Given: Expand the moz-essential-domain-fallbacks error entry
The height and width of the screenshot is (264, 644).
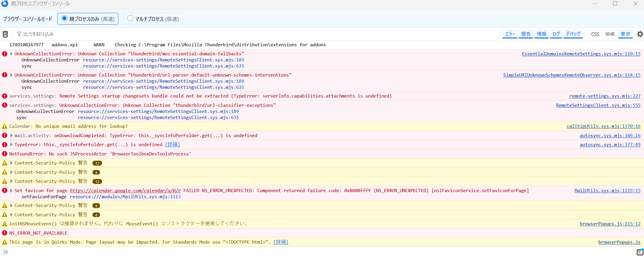Looking at the screenshot, I should pyautogui.click(x=11, y=54).
